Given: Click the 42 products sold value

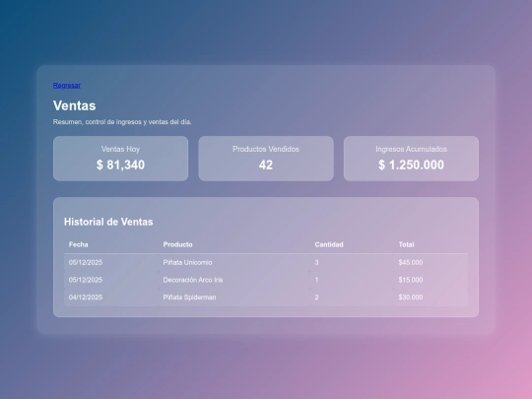Looking at the screenshot, I should click(x=266, y=165).
